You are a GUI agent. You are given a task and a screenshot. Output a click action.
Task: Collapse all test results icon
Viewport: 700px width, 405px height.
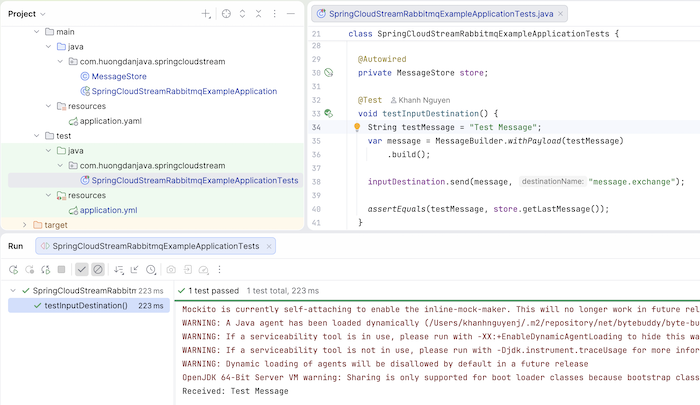(x=134, y=270)
